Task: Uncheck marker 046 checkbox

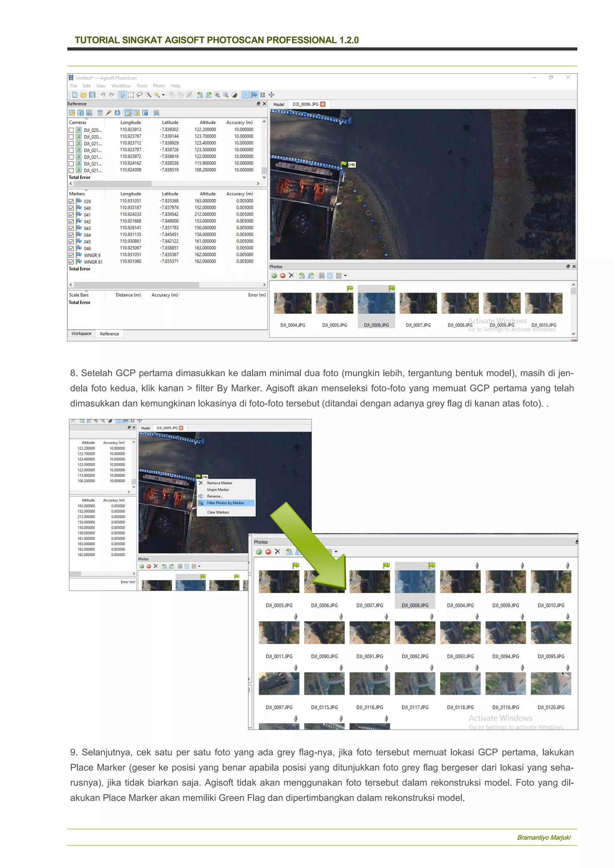Action: [71, 248]
